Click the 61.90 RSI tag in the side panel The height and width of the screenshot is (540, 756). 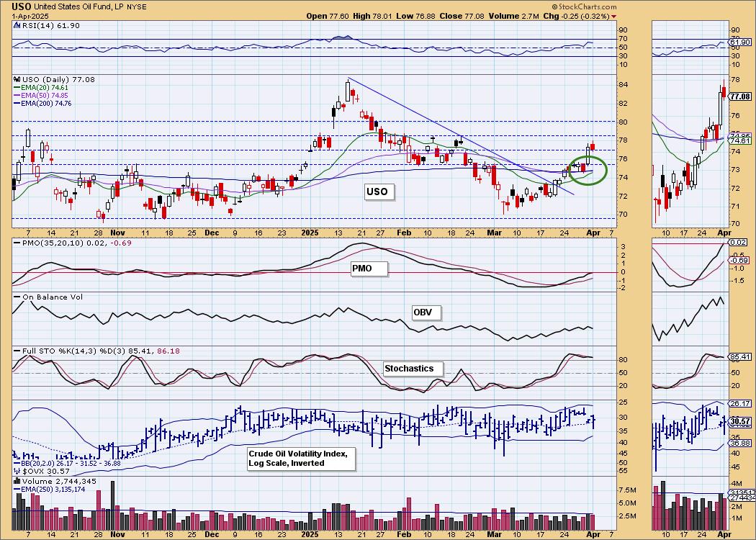740,42
